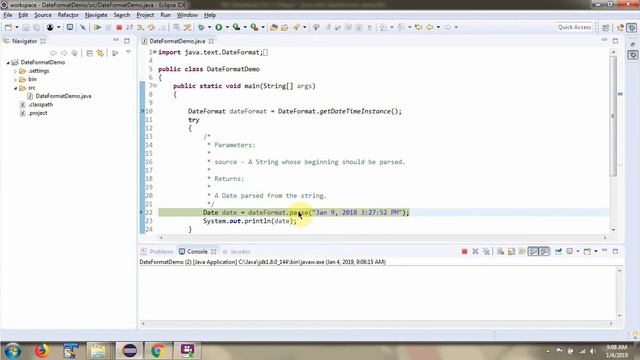640x360 pixels.
Task: Select DateFormatDemo.java in Navigator tree
Action: coord(63,96)
